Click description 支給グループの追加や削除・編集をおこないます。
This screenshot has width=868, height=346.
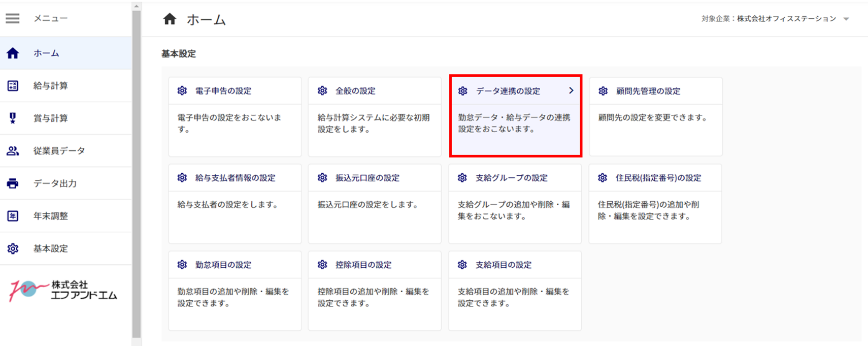point(514,210)
